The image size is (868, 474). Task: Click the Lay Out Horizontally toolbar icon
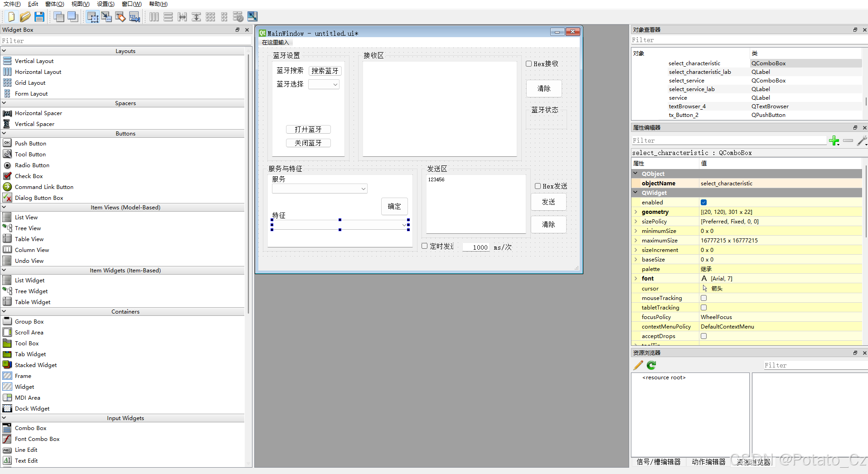154,17
